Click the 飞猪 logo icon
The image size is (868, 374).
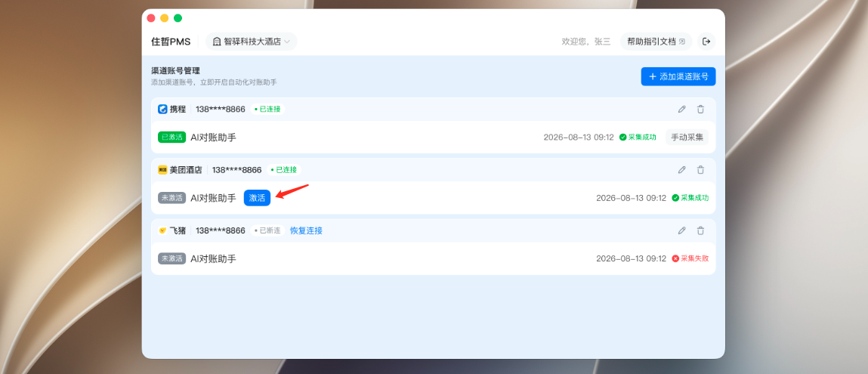click(x=162, y=230)
